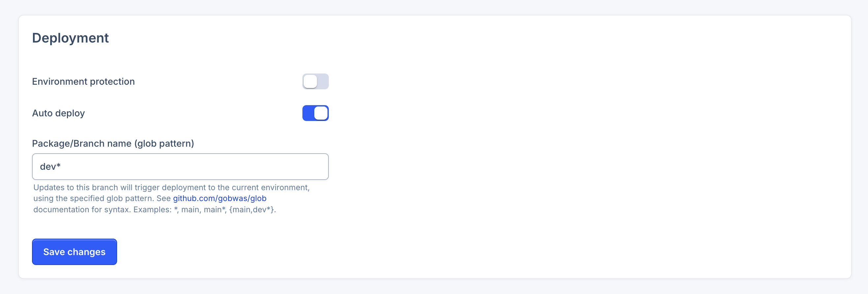Click the Deployment heading

[x=70, y=38]
